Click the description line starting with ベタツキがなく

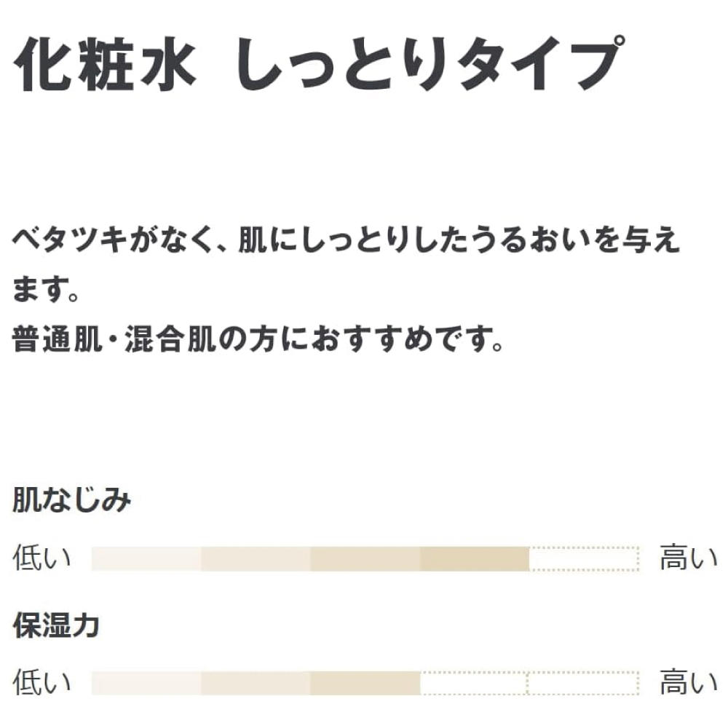346,241
